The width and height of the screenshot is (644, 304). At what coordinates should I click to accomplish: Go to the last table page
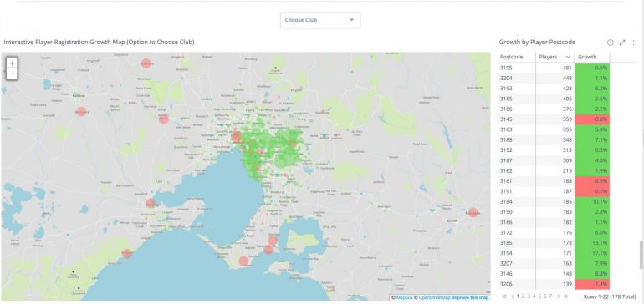[566, 296]
